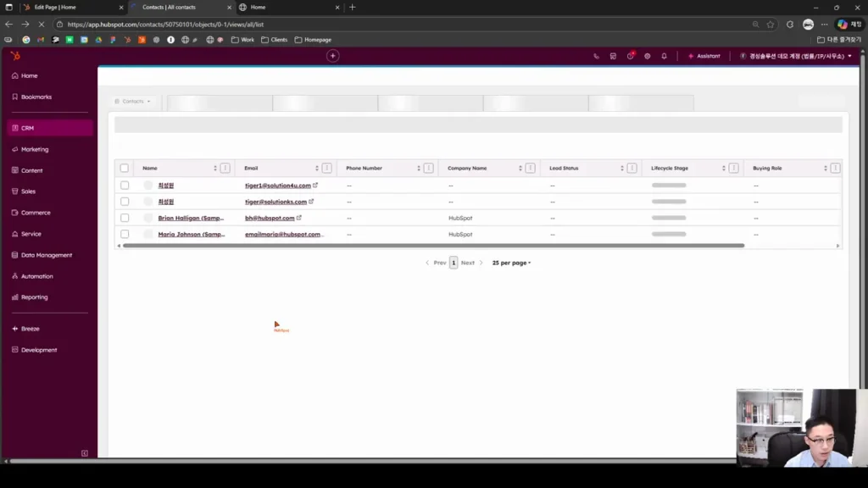This screenshot has height=488, width=868.
Task: Open Email column options menu
Action: point(326,169)
